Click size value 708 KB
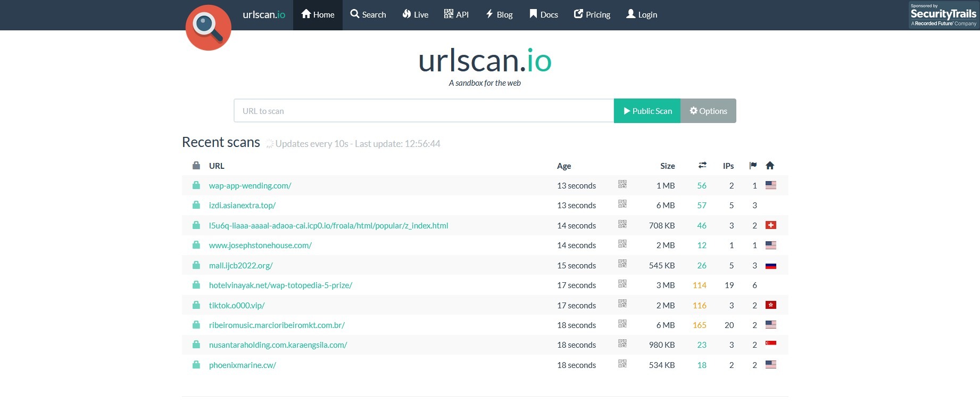 [x=662, y=225]
